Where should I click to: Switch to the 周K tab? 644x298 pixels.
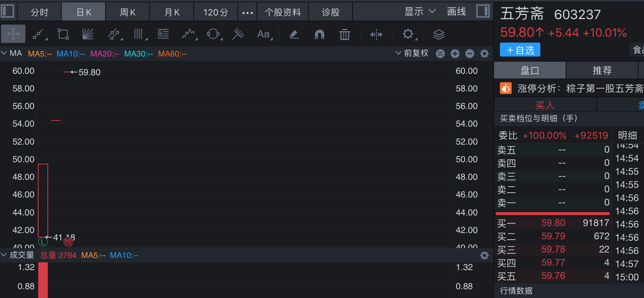pyautogui.click(x=128, y=12)
